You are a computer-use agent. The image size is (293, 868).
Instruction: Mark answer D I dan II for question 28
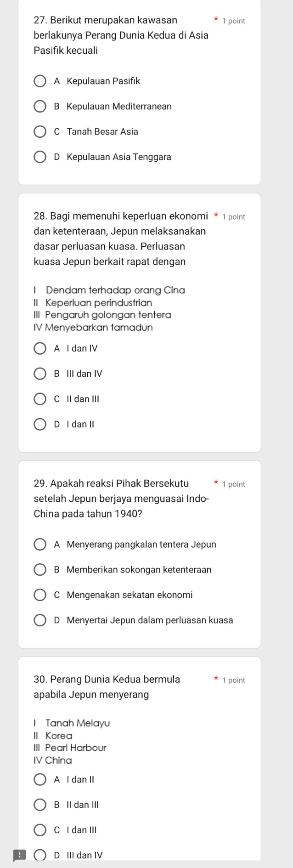(x=40, y=424)
